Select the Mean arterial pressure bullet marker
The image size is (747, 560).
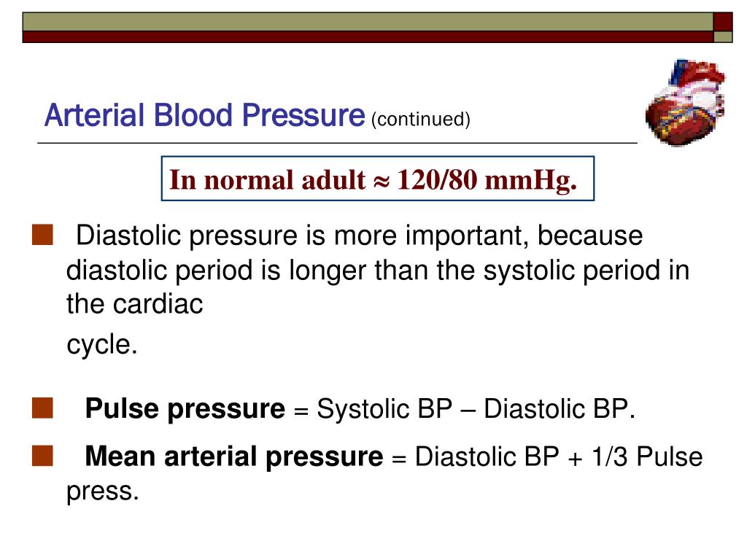[x=42, y=456]
